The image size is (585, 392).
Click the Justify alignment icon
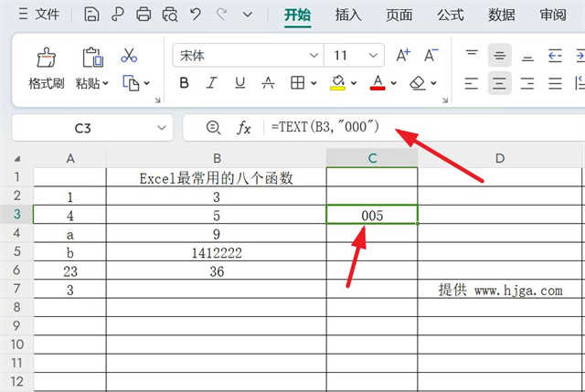click(x=555, y=83)
